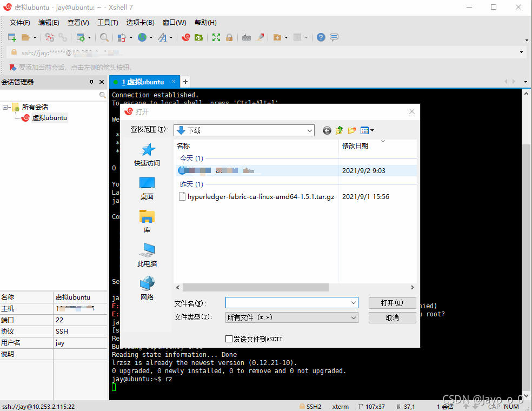
Task: Select Network (网络) in dialog sidebar
Action: click(x=147, y=288)
